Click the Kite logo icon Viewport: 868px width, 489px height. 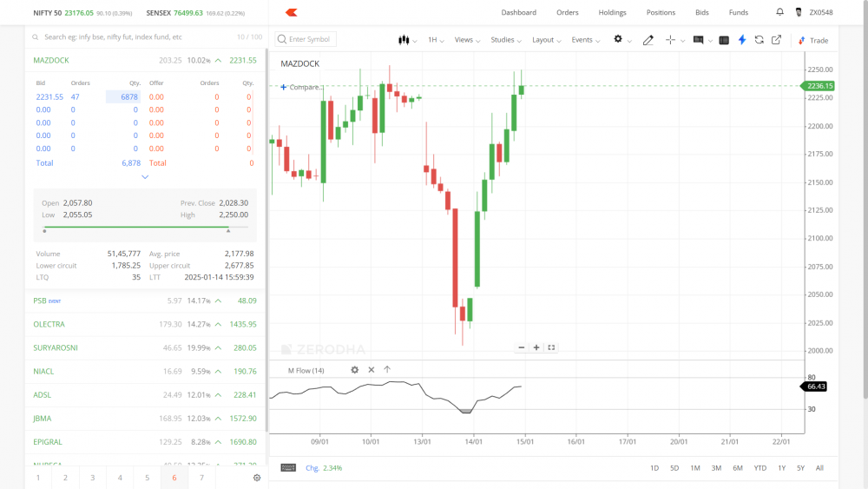[x=291, y=12]
